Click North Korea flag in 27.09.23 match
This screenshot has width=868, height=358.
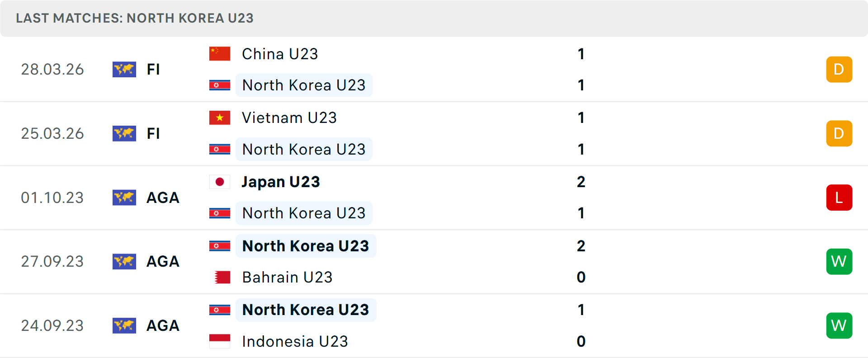[220, 246]
